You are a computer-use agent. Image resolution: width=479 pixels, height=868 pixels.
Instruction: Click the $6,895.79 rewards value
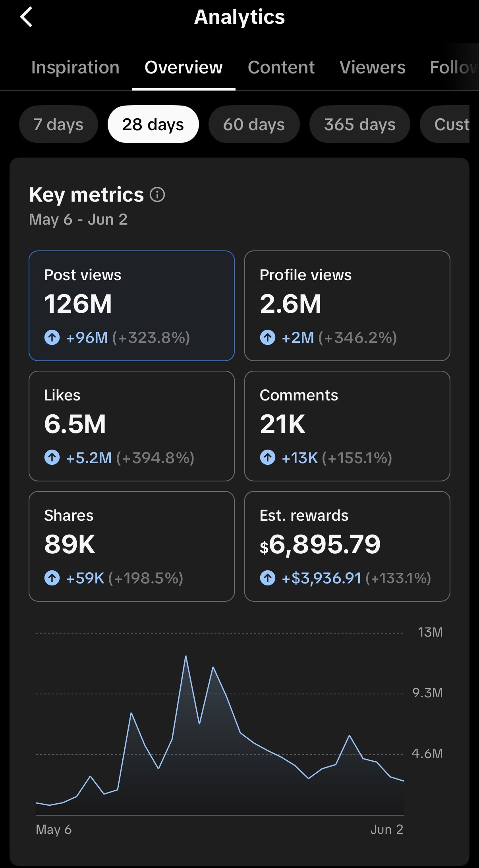[x=320, y=545]
